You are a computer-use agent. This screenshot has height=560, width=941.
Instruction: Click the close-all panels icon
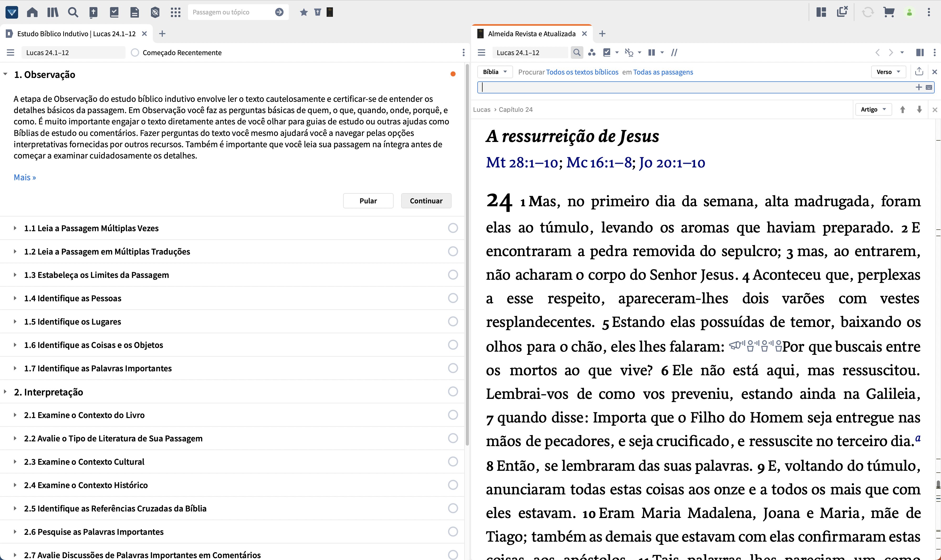coord(842,12)
